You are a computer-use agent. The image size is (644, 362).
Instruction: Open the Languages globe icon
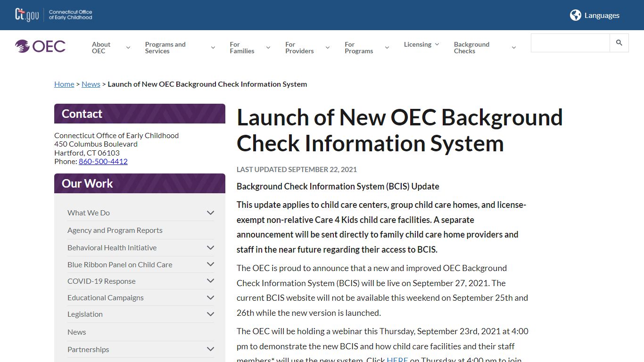click(575, 15)
